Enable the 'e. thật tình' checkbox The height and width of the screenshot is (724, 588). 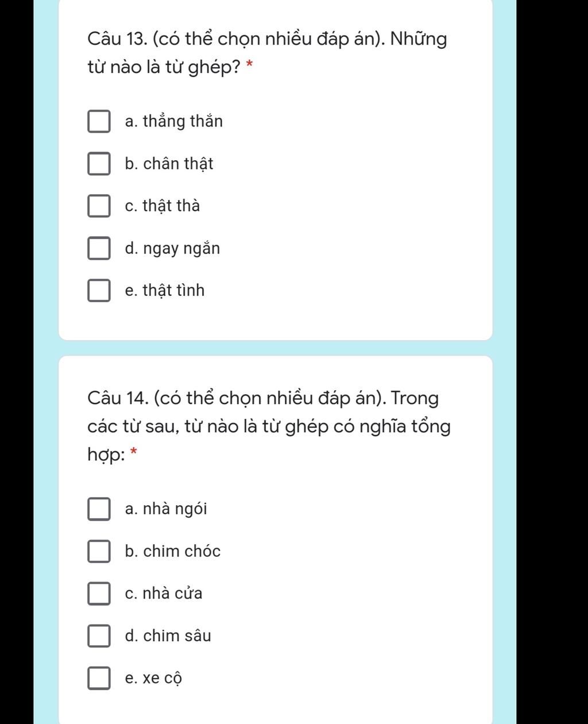pos(98,291)
